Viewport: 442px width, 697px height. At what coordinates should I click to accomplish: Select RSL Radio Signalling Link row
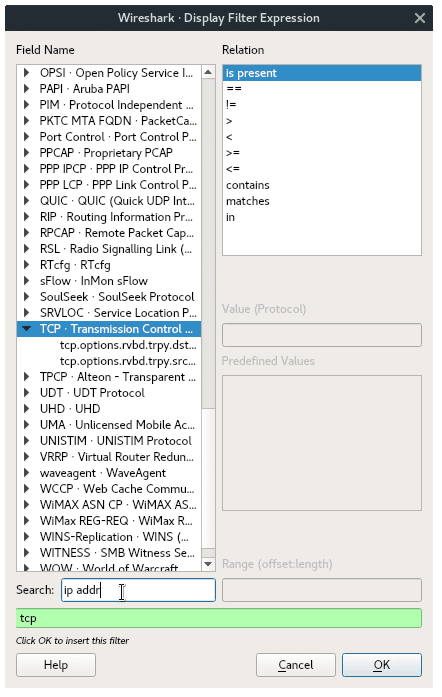click(x=109, y=249)
